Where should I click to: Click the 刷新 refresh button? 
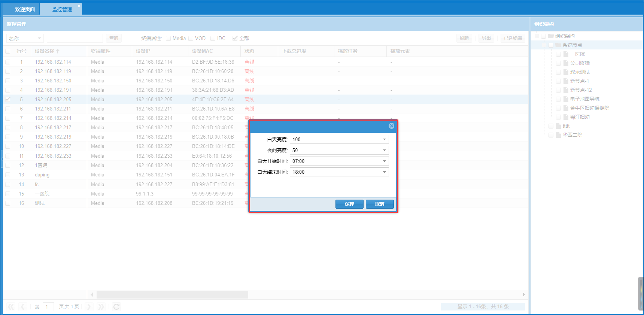point(464,38)
